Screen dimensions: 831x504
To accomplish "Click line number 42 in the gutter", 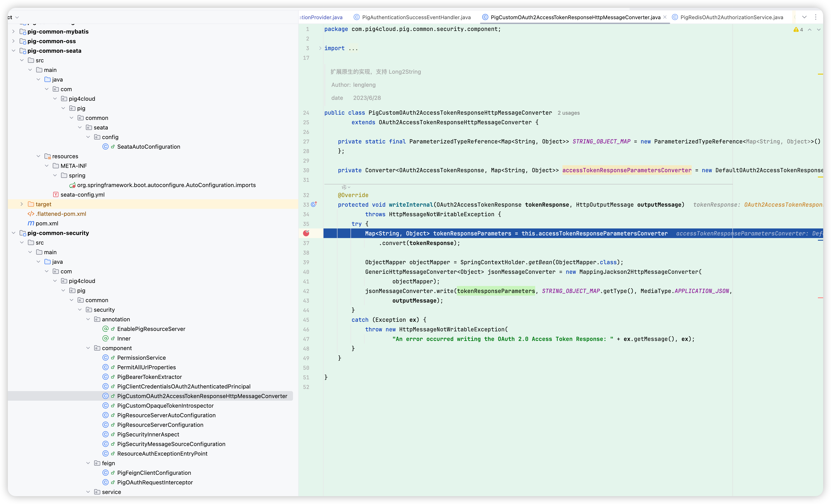I will pos(306,291).
